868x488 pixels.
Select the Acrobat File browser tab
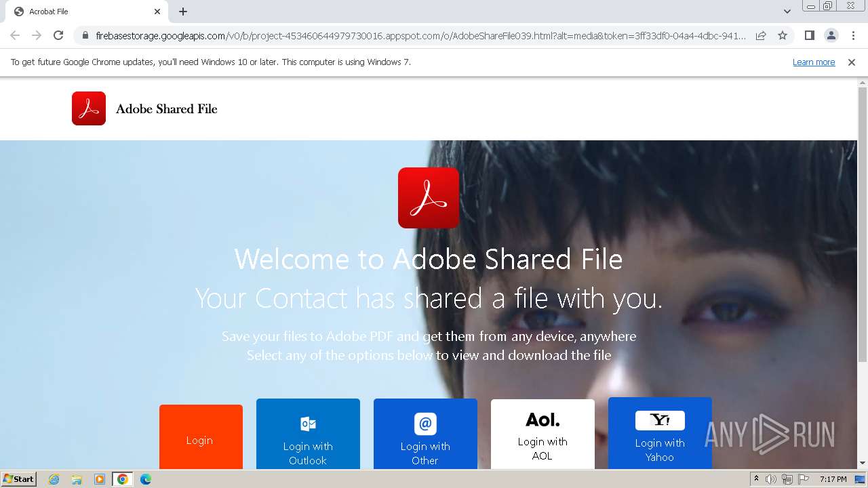[87, 12]
